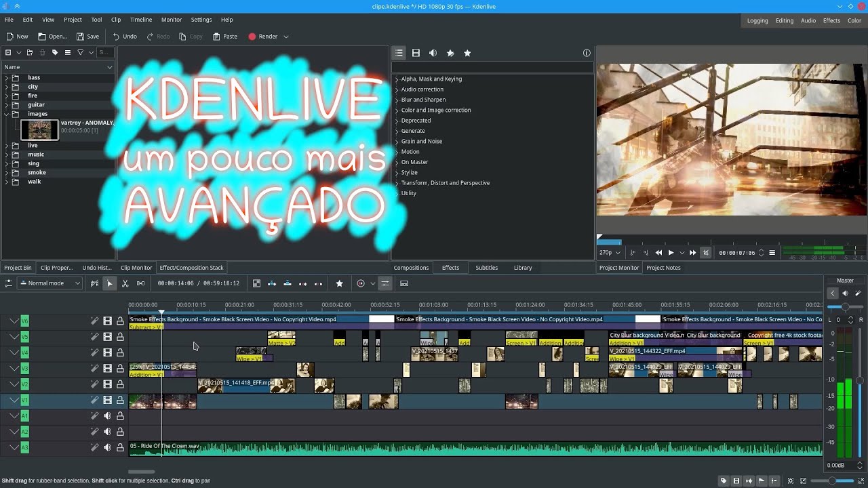The height and width of the screenshot is (488, 868).
Task: Click the Paste button
Action: [225, 37]
